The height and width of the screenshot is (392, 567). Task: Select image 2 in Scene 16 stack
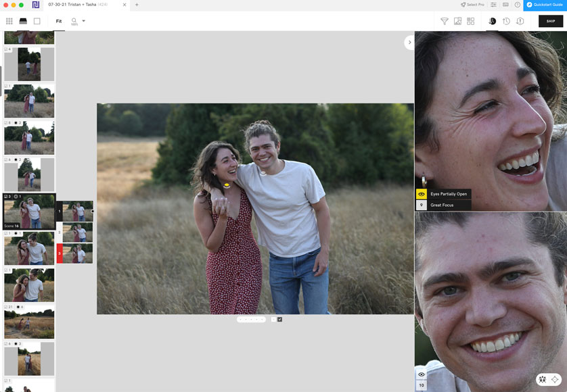click(78, 232)
